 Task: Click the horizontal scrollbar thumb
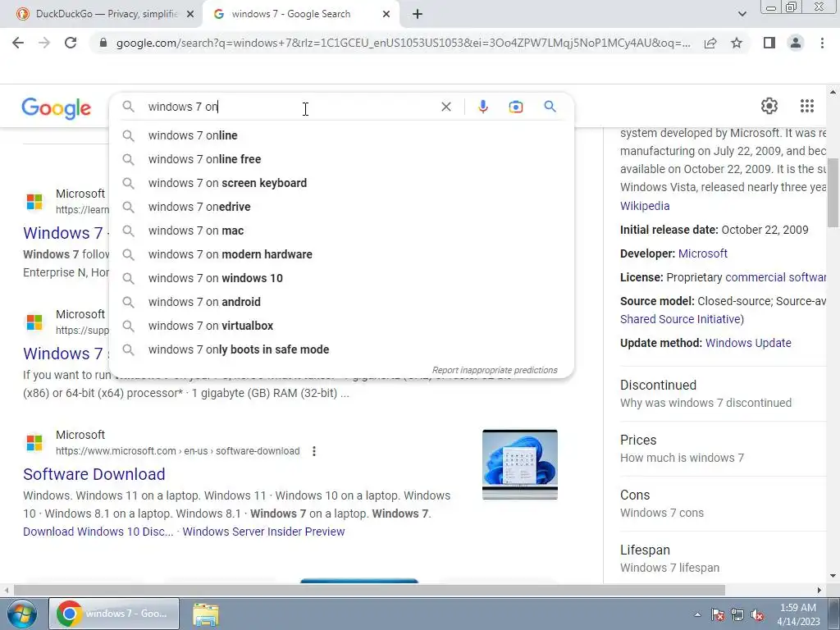click(369, 590)
